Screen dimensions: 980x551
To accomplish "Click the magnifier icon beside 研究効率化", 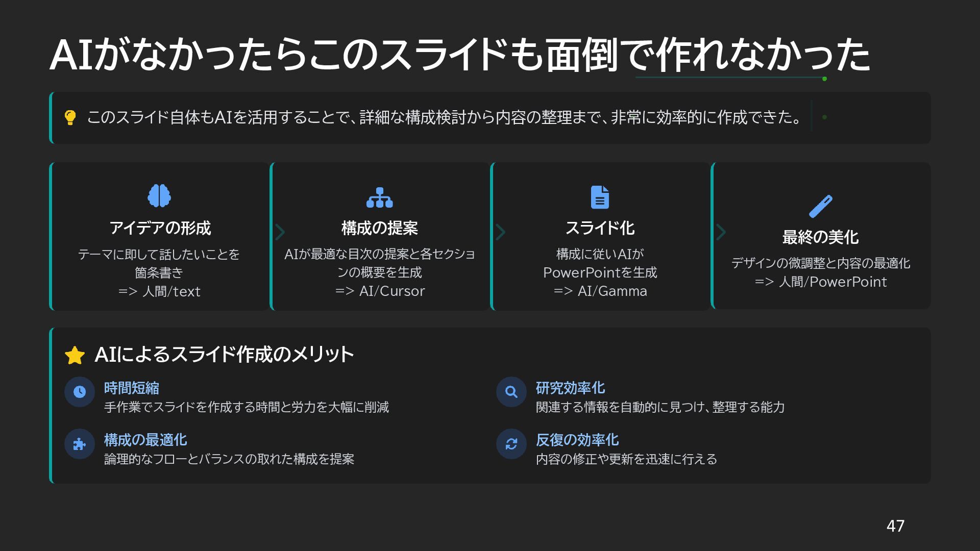I will [x=511, y=392].
